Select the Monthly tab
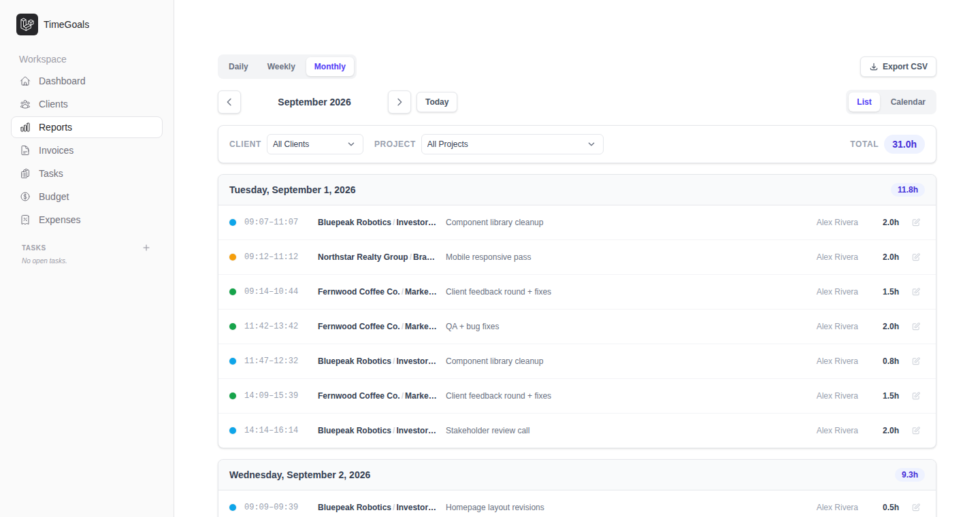 pyautogui.click(x=330, y=67)
